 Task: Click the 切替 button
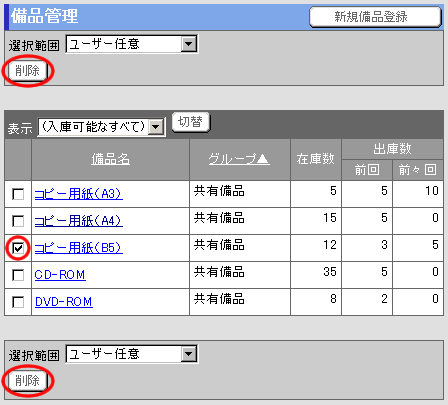coord(191,122)
